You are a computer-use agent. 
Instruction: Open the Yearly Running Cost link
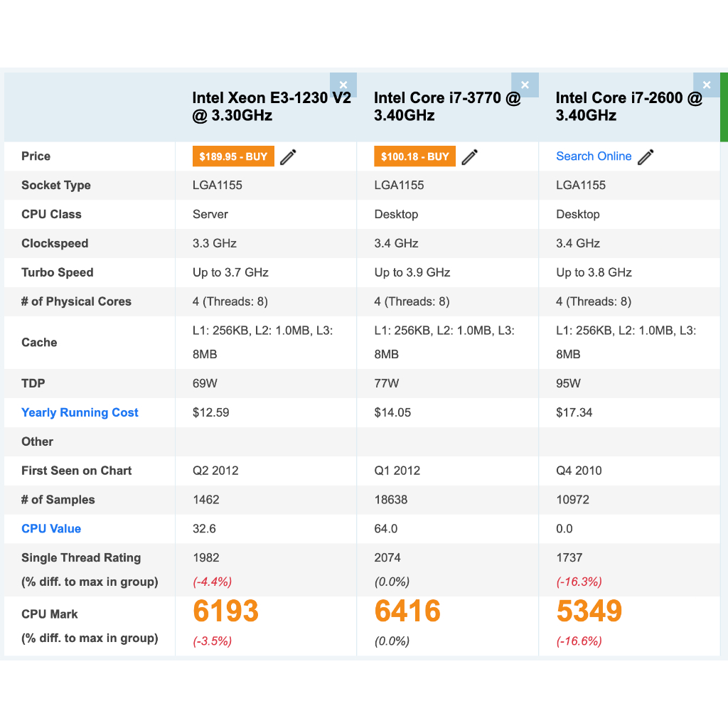coord(80,412)
